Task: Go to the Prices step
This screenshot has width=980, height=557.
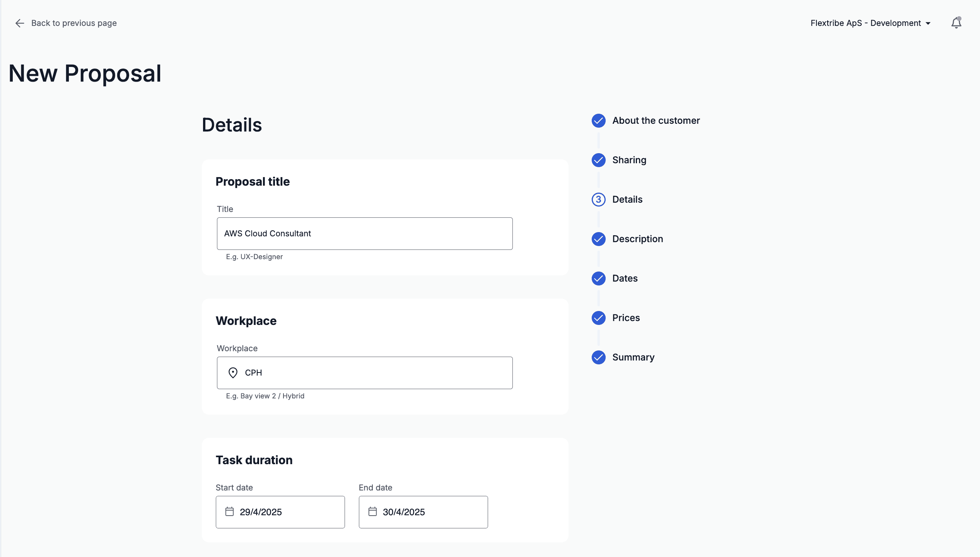Action: pos(626,318)
